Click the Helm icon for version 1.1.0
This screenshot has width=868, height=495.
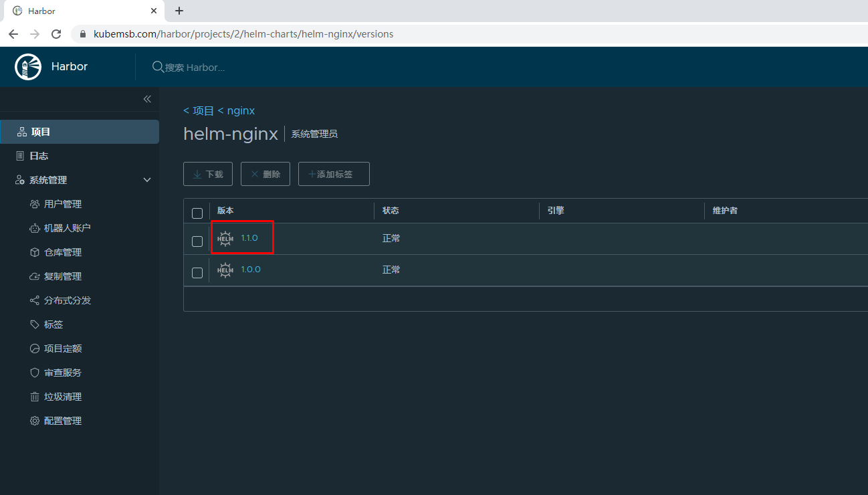[x=225, y=239]
